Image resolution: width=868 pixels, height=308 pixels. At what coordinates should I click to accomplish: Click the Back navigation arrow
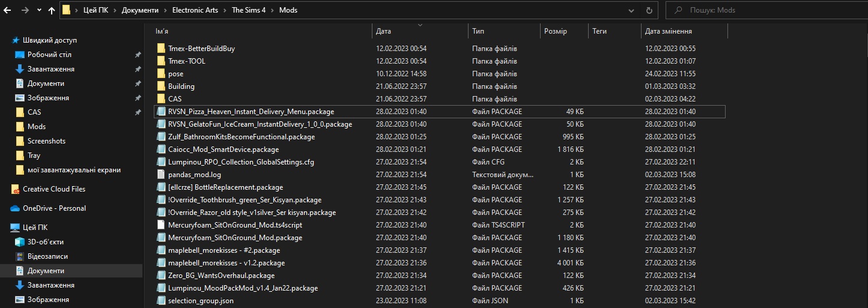click(8, 10)
